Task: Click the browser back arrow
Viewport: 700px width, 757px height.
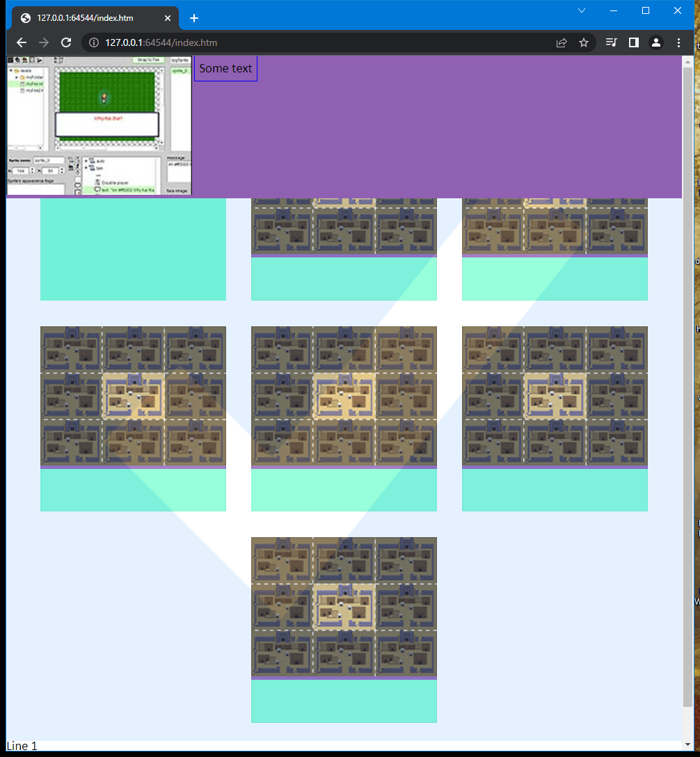Action: coord(22,42)
